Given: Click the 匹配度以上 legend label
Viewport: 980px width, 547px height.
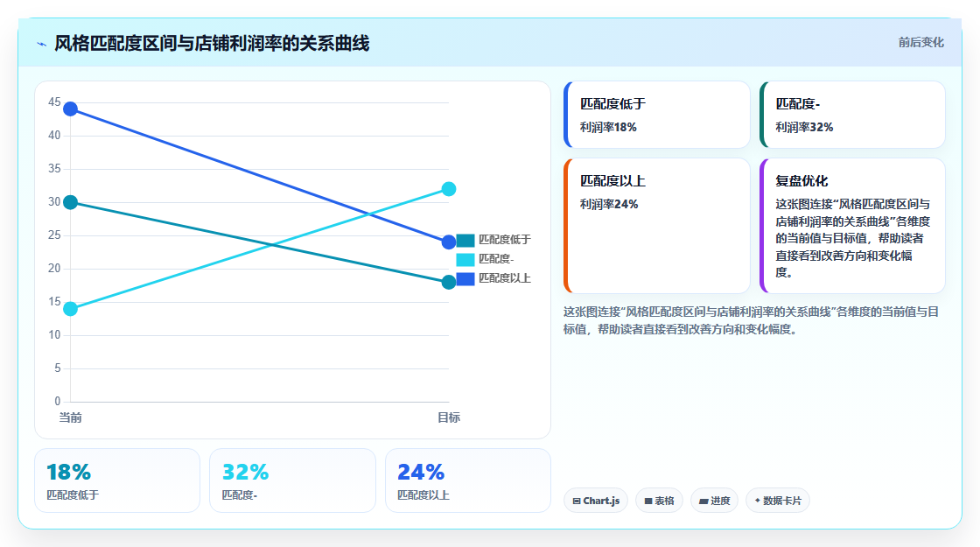Looking at the screenshot, I should [x=504, y=279].
